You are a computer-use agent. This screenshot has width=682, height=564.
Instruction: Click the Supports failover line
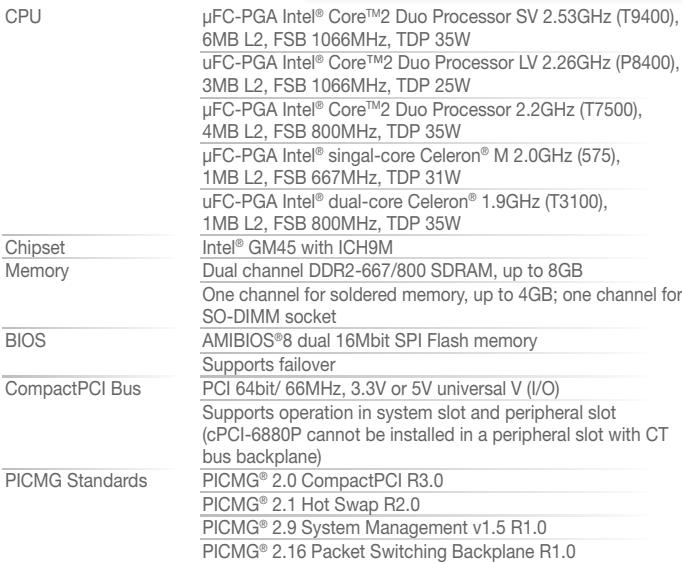[269, 365]
